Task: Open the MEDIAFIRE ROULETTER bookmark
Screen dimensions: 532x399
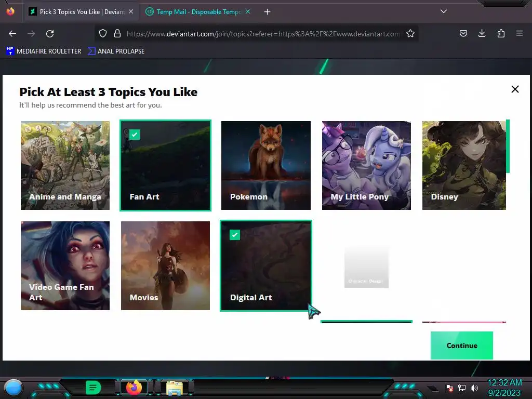Action: [x=44, y=51]
